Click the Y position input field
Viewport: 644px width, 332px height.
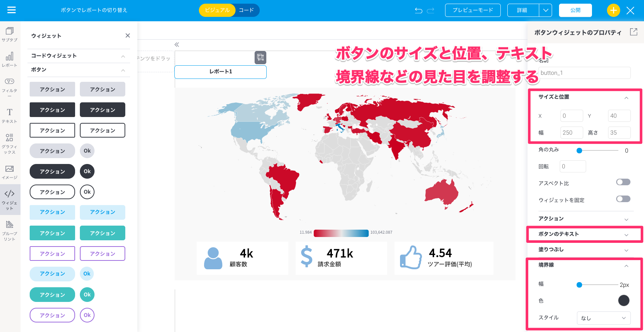coord(619,116)
